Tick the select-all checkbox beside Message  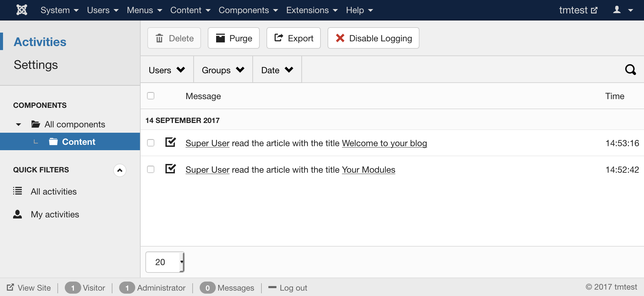click(151, 96)
